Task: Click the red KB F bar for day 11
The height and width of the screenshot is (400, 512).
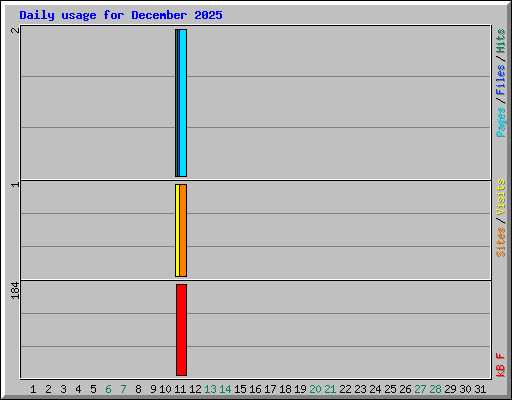Action: (x=181, y=330)
